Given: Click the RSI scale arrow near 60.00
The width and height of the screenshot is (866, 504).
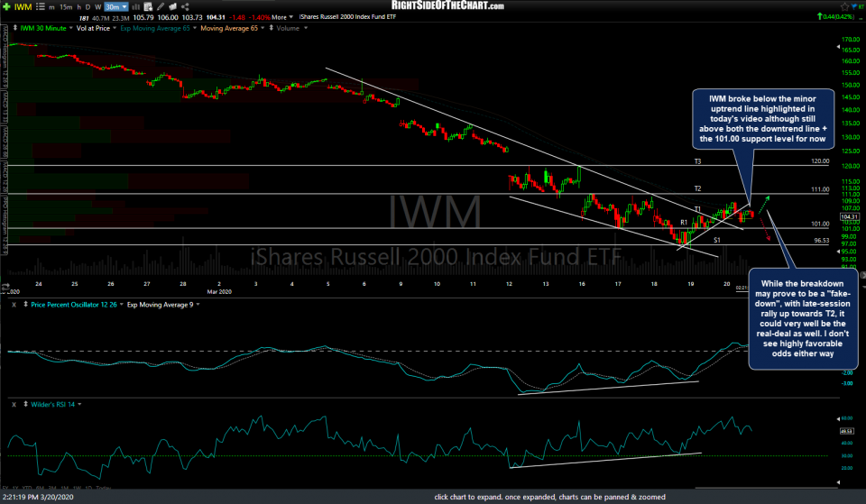Looking at the screenshot, I should [x=838, y=418].
